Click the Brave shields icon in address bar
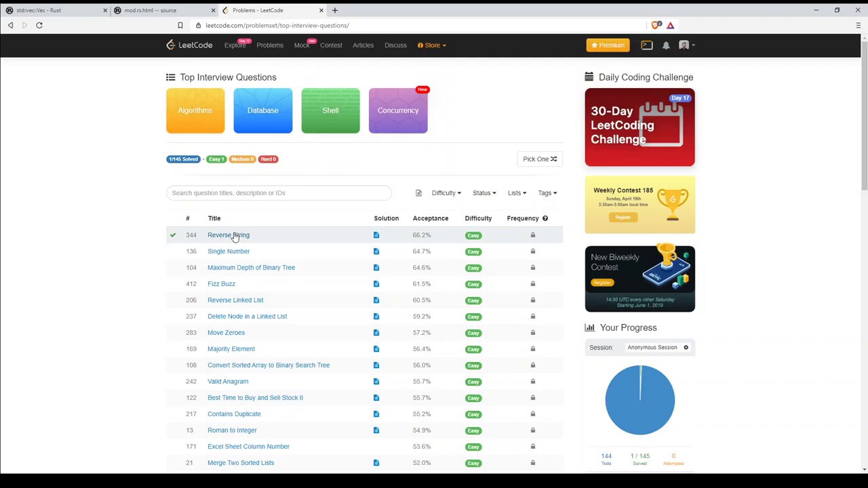Image resolution: width=868 pixels, height=488 pixels. (656, 25)
